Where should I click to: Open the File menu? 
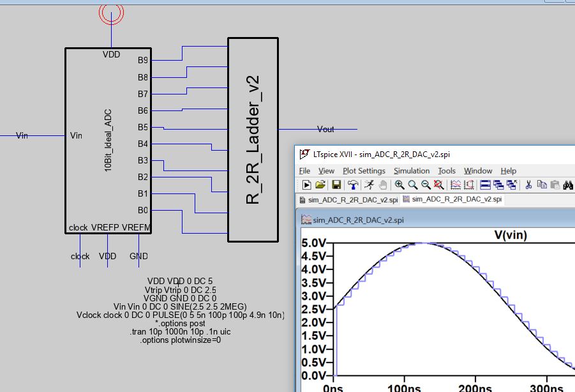tap(304, 170)
